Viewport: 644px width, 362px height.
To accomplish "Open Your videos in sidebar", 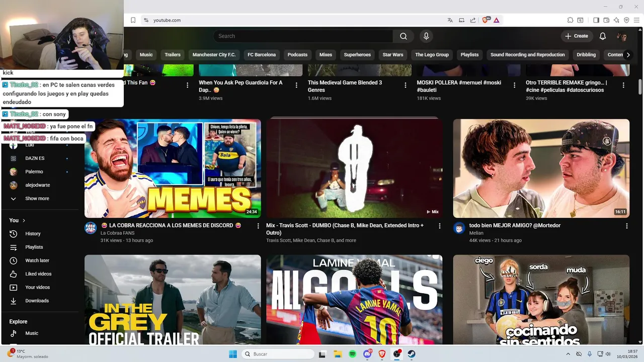I will click(39, 287).
